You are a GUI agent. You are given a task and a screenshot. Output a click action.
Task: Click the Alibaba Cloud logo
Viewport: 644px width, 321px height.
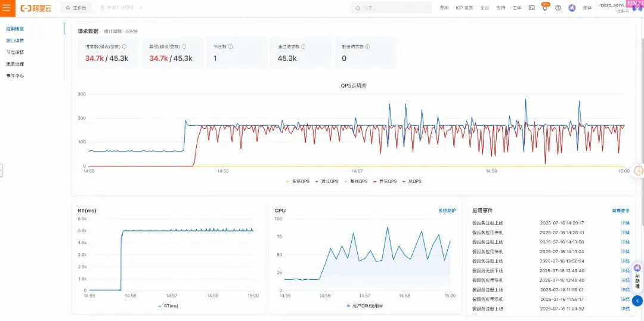point(36,8)
